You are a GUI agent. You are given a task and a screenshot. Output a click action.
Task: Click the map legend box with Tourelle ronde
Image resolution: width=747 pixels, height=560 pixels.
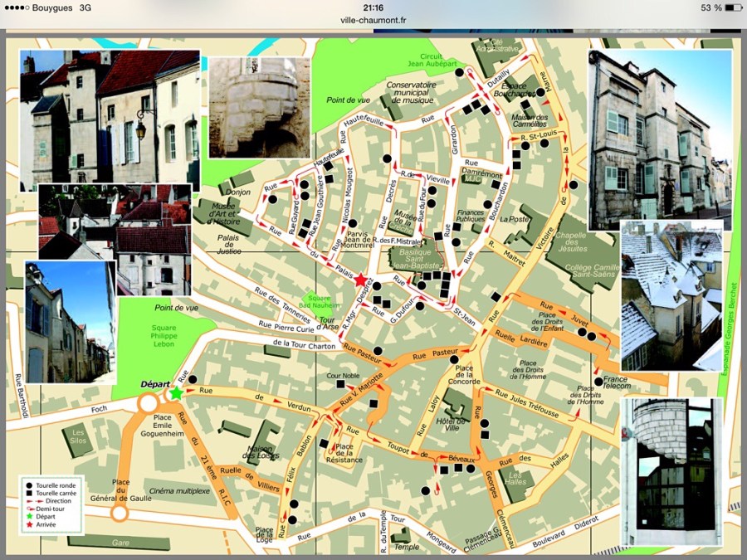click(53, 504)
